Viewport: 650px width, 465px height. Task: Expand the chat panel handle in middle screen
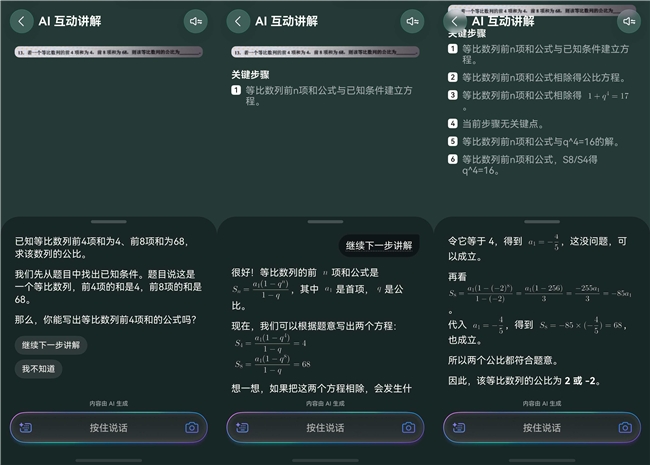point(325,222)
